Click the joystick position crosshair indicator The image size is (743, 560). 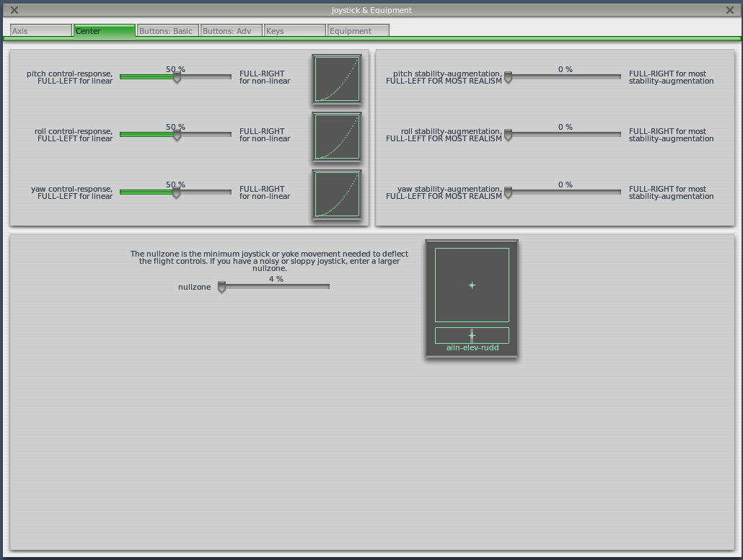coord(471,285)
